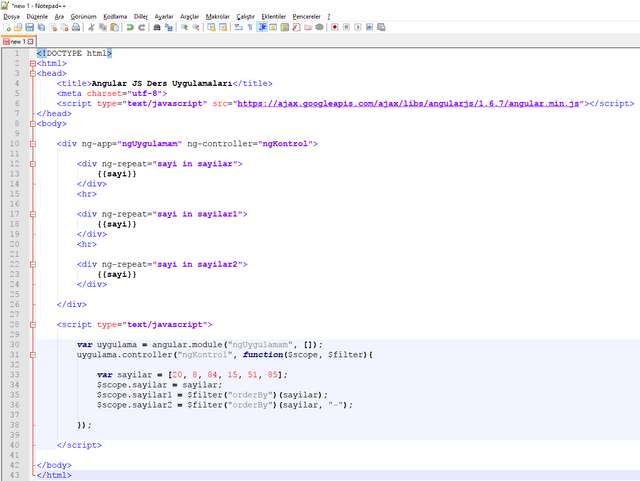
Task: Toggle the highlighted indent guide button
Action: [262, 27]
